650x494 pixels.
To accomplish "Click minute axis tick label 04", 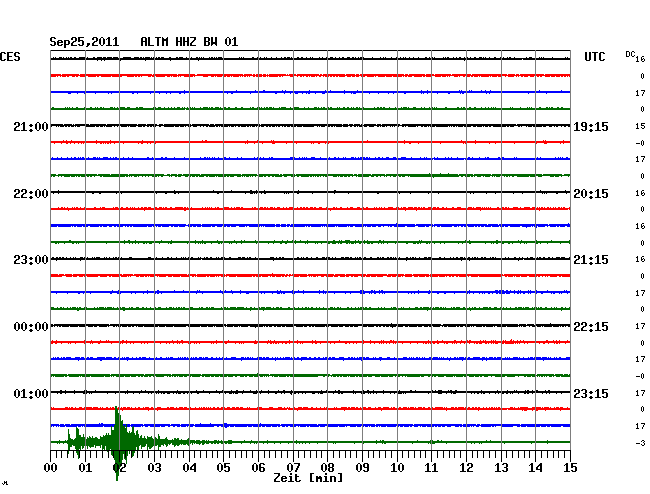I will 189,468.
